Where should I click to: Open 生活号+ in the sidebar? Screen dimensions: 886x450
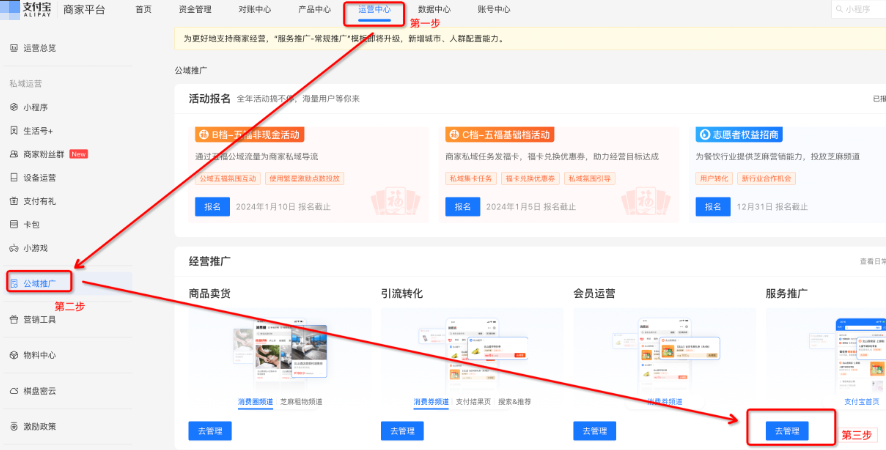[32, 131]
